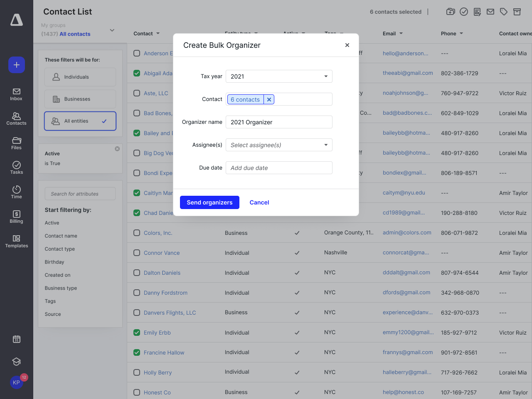Click the archive box icon in toolbar

(x=517, y=12)
